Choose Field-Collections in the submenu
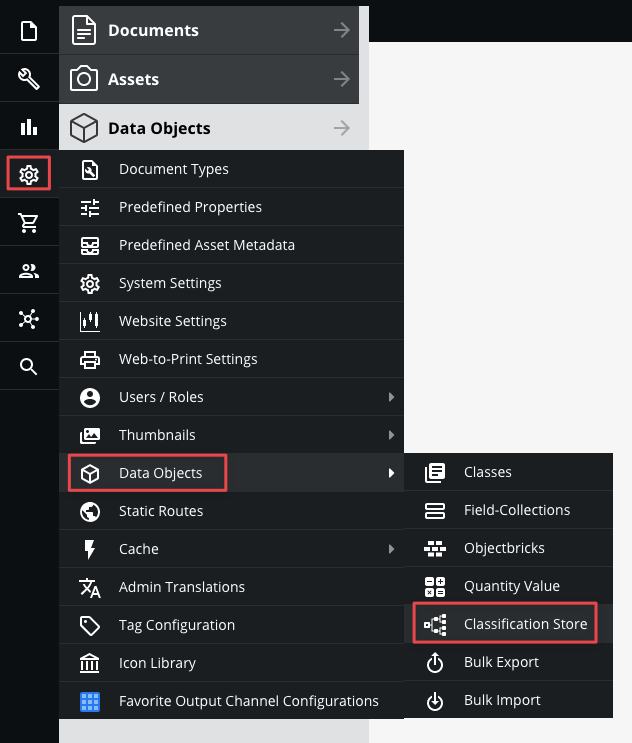This screenshot has width=632, height=743. (508, 510)
